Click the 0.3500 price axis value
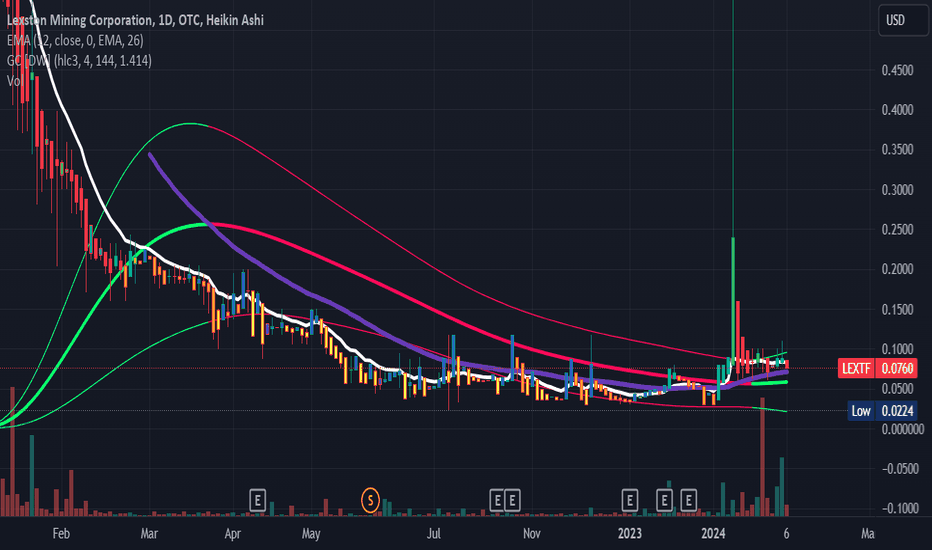The width and height of the screenshot is (932, 550). point(898,150)
